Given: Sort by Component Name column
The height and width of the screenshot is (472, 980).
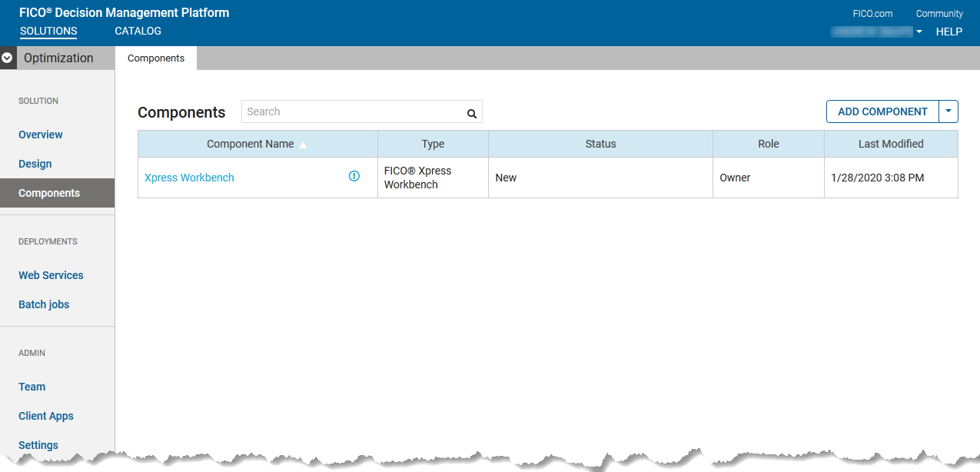Looking at the screenshot, I should point(257,144).
